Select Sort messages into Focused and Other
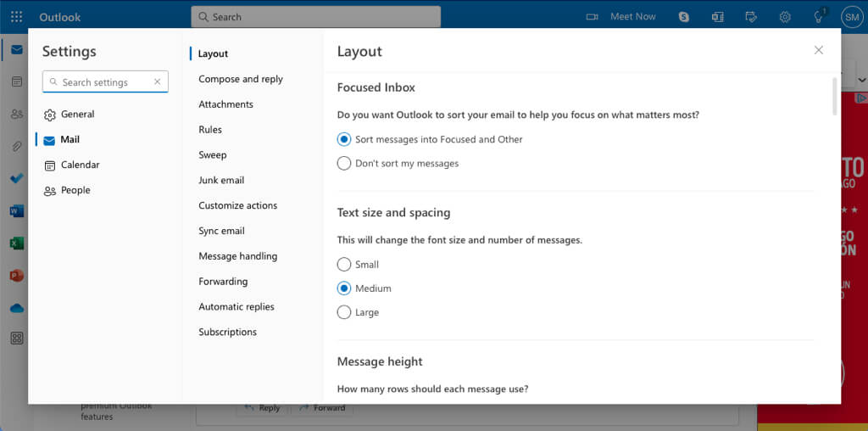Screen dimensions: 868x431 pyautogui.click(x=344, y=139)
